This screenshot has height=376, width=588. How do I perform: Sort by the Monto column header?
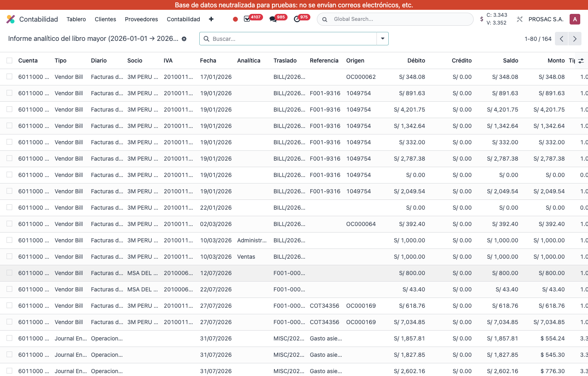(556, 60)
